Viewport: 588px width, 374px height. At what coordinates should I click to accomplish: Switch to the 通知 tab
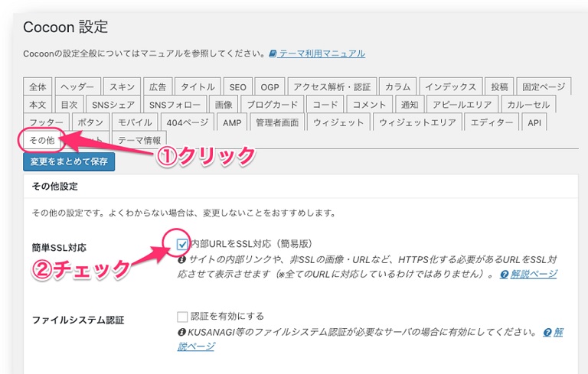click(409, 105)
